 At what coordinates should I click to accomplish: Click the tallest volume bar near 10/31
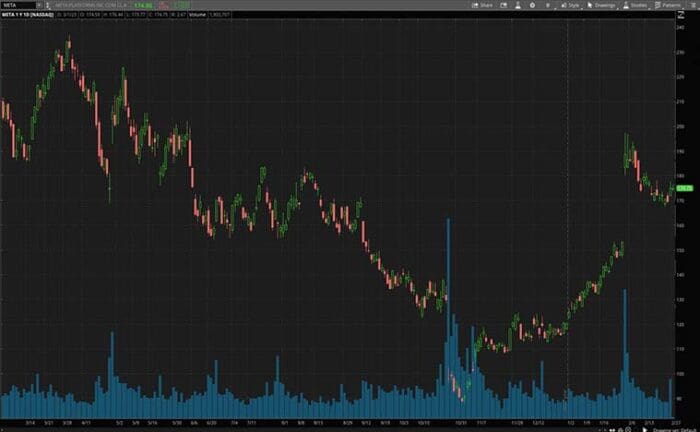(448, 318)
